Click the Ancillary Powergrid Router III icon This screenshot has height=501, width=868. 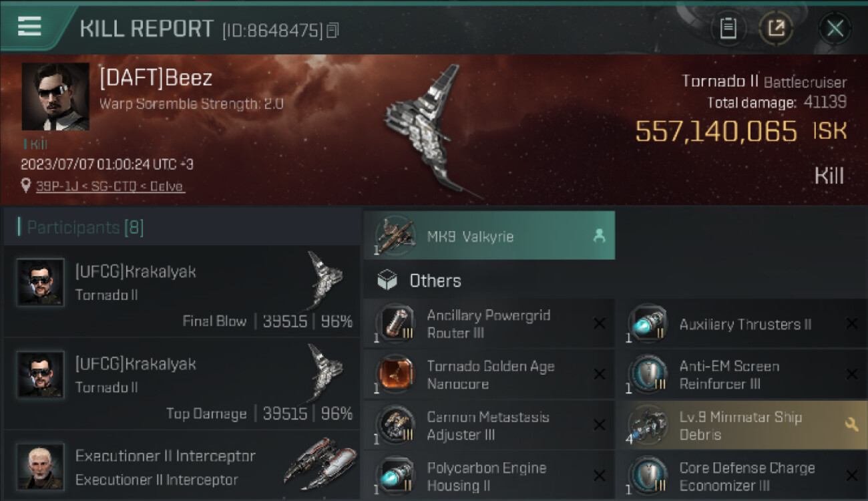click(x=395, y=324)
